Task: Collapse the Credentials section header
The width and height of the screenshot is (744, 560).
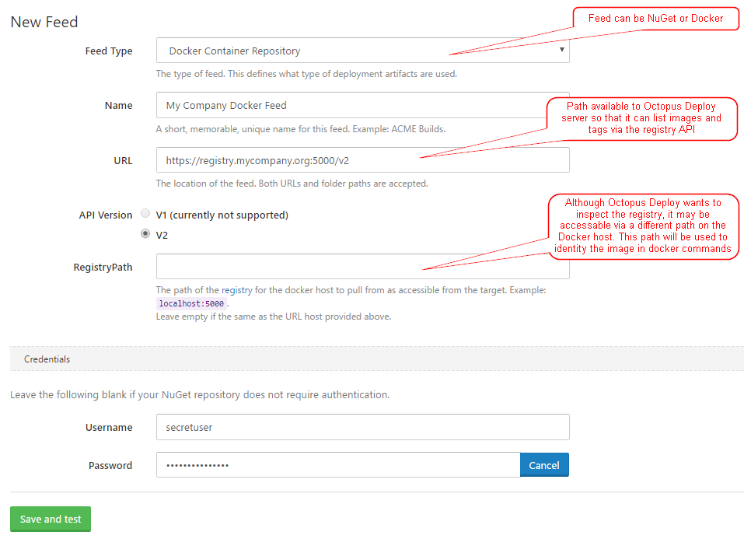Action: [47, 359]
